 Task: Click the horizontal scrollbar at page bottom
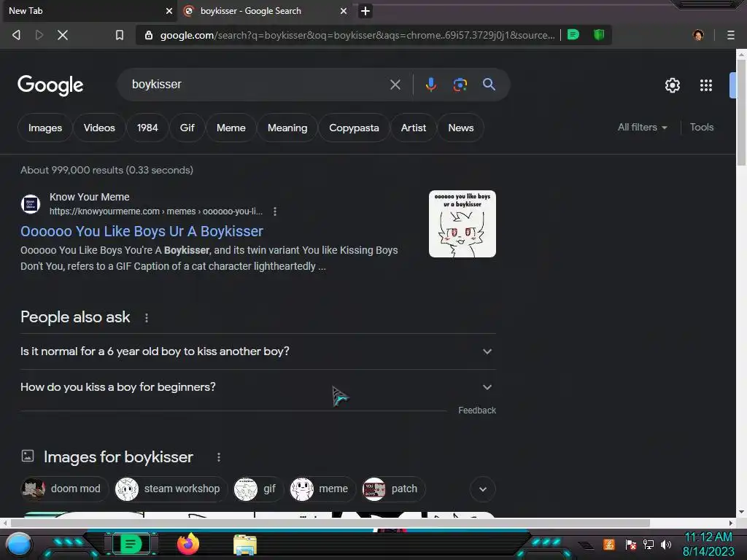[330, 523]
